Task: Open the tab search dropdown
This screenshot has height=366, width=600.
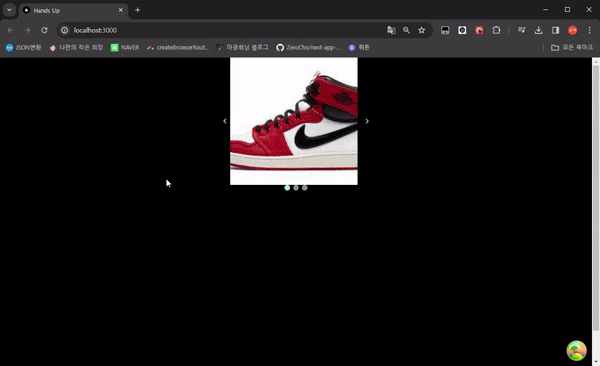Action: (9, 10)
